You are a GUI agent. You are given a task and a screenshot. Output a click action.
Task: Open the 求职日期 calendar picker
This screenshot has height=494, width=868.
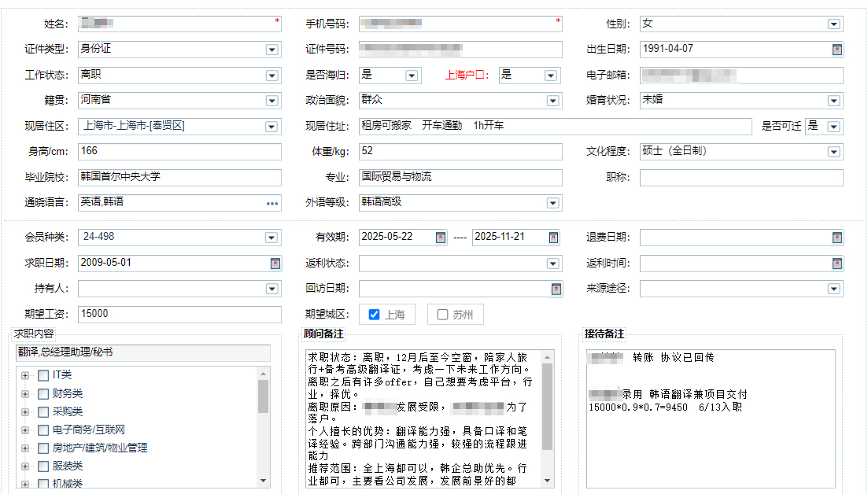click(x=275, y=264)
